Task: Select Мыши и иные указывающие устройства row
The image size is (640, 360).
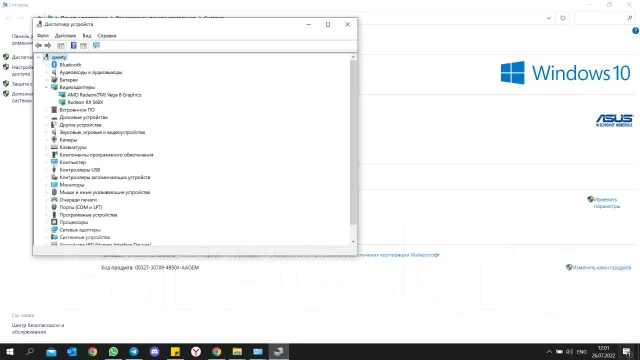Action: (x=104, y=192)
